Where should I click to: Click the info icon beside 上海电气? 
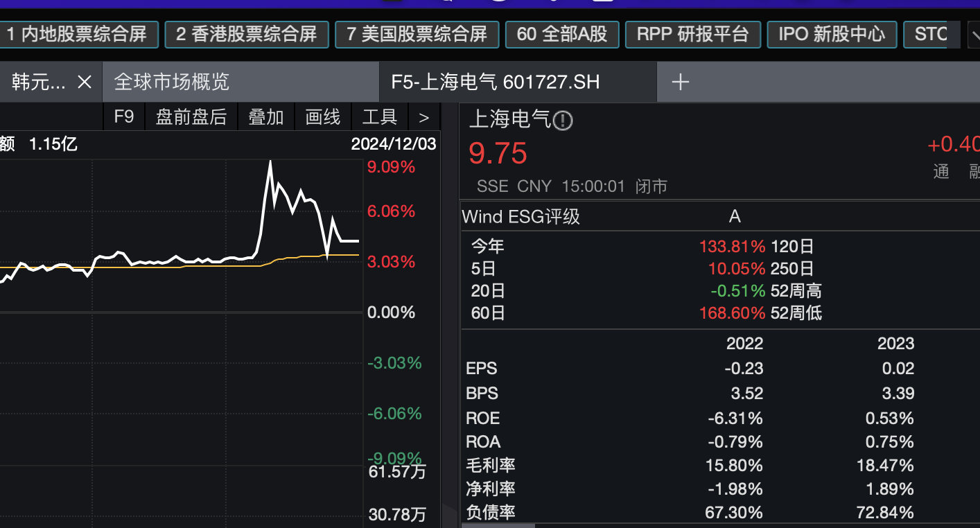563,121
